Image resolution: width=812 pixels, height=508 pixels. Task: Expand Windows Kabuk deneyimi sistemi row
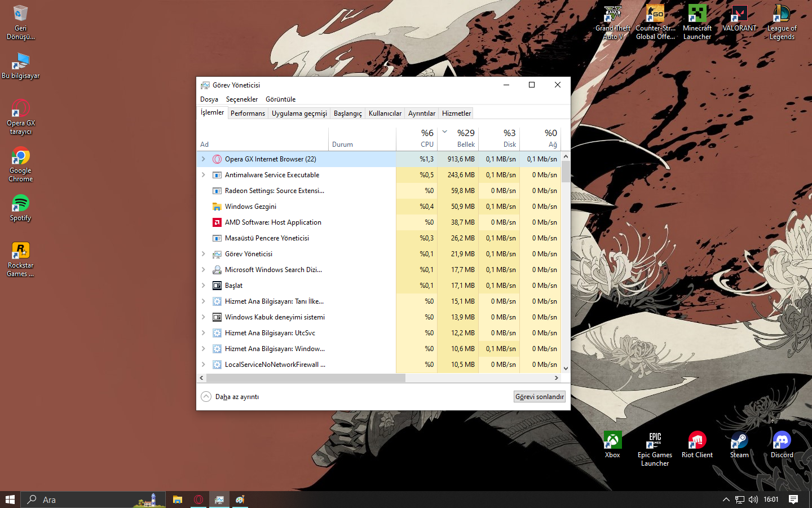point(204,317)
